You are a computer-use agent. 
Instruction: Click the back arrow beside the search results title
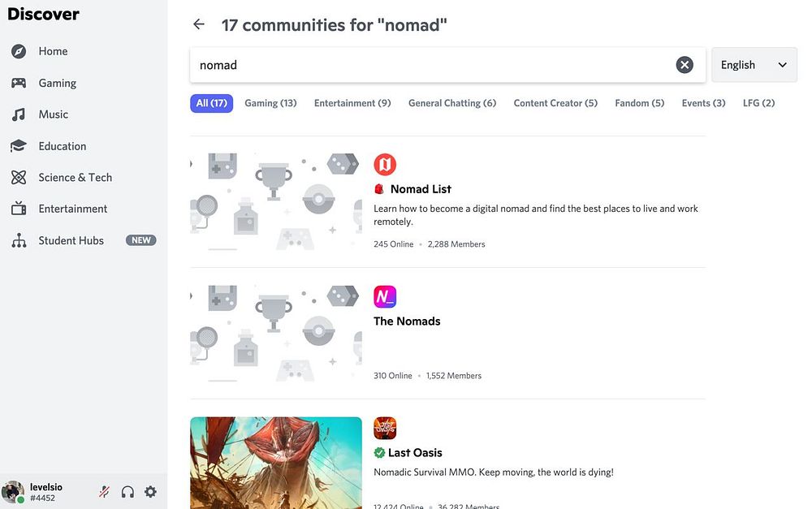pos(199,24)
